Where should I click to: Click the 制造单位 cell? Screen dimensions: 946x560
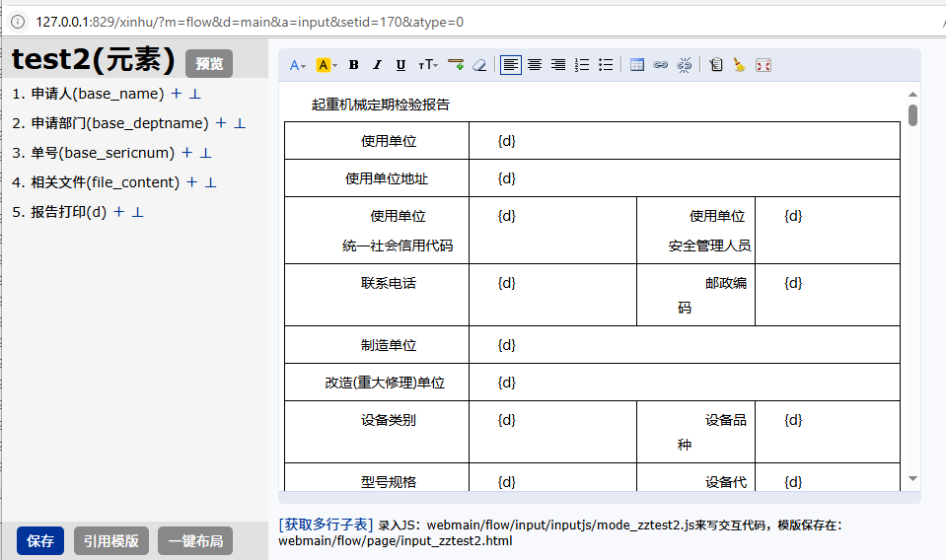[x=377, y=345]
